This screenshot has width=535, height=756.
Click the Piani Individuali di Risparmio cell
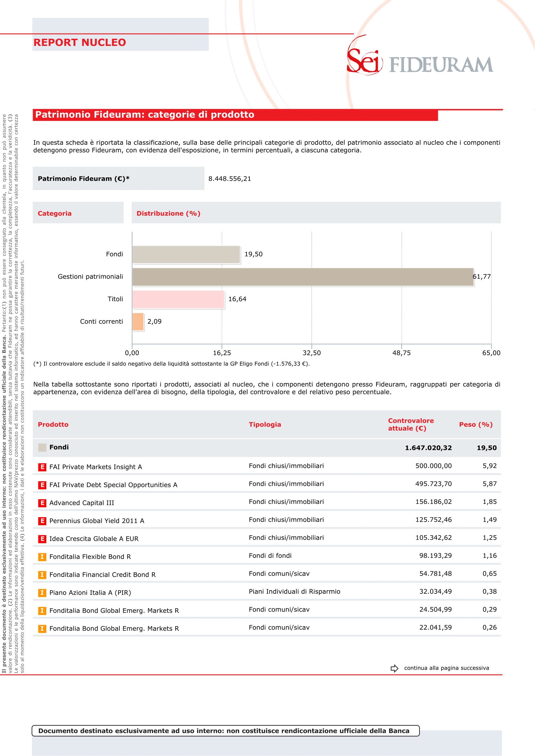click(295, 592)
